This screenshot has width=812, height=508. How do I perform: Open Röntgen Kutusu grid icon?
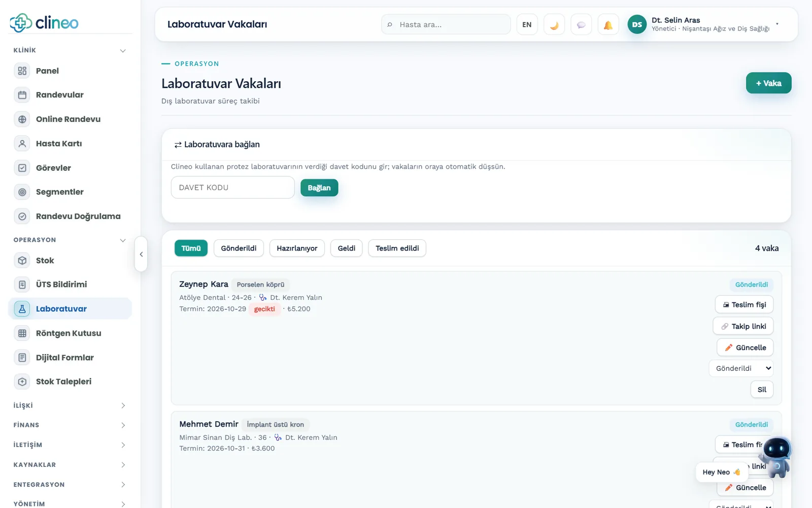(x=22, y=333)
